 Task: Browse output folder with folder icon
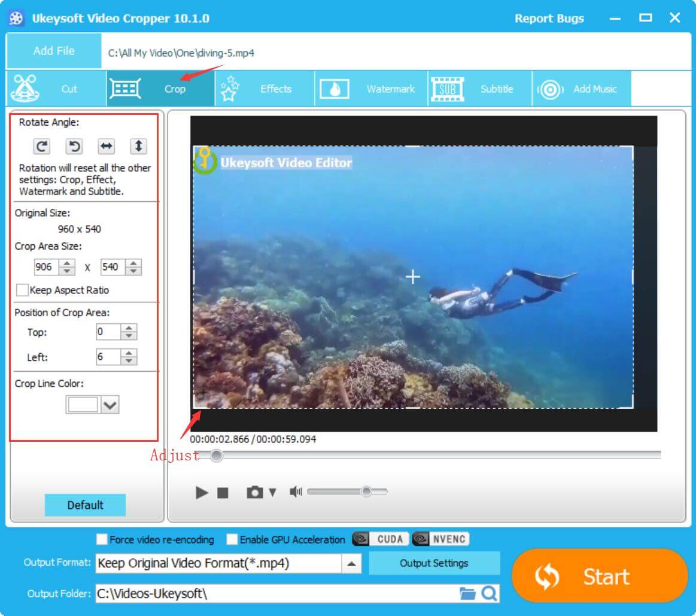point(467,593)
